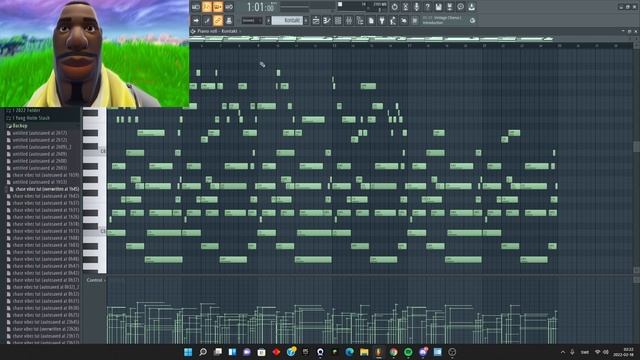Open the global snap selector dropdown
The height and width of the screenshot is (360, 640).
(252, 20)
